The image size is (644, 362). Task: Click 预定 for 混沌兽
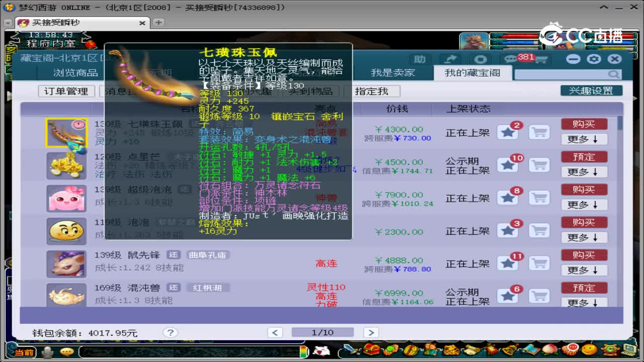(584, 288)
